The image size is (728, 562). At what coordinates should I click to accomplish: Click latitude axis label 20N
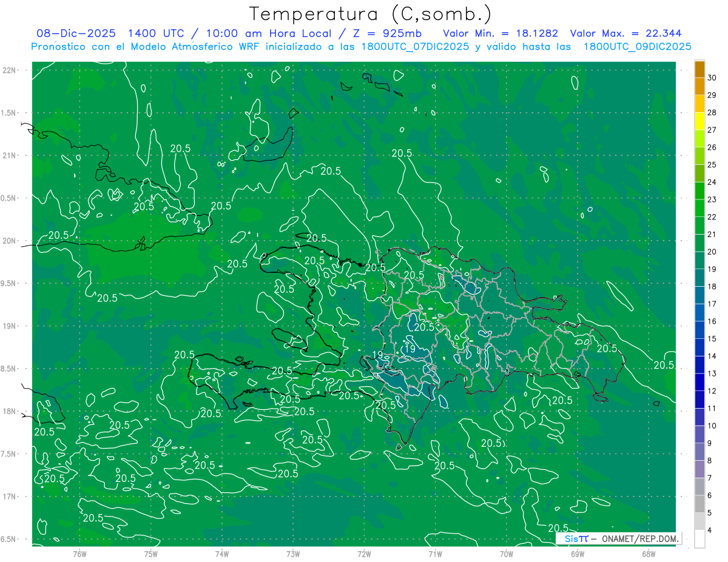tap(9, 241)
